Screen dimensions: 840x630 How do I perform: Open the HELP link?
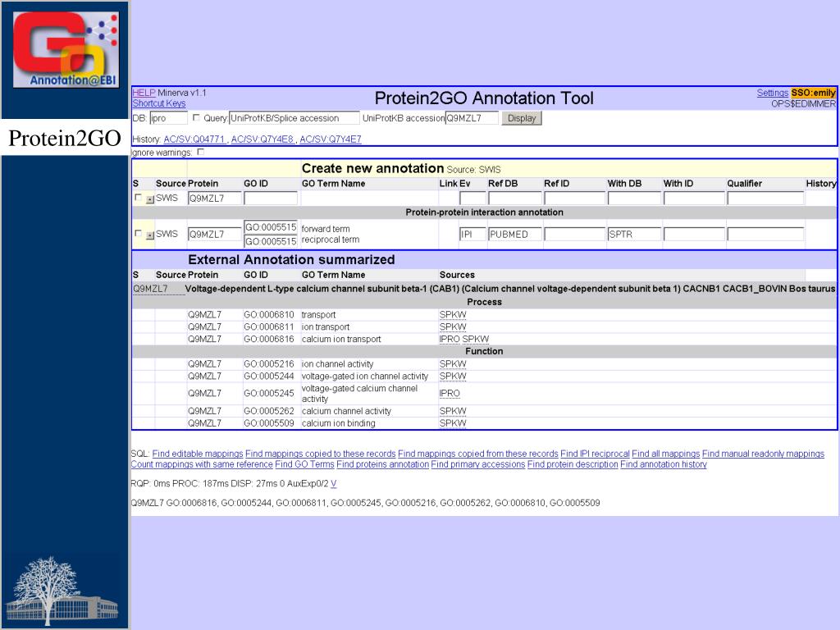click(x=144, y=93)
